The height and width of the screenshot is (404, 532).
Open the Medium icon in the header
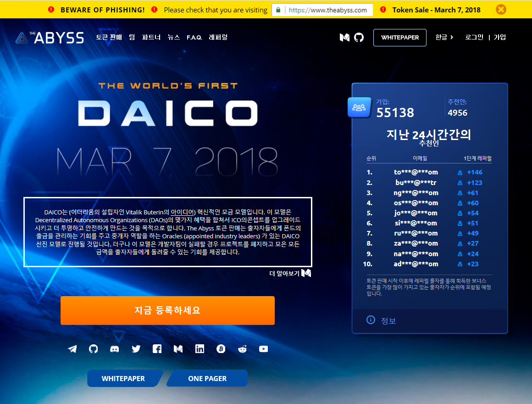(x=345, y=37)
